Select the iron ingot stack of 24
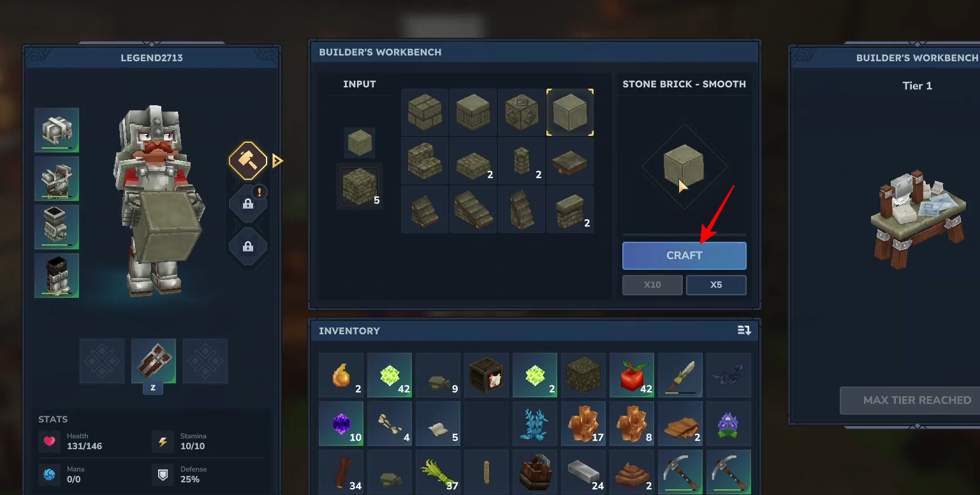This screenshot has height=495, width=980. click(583, 472)
